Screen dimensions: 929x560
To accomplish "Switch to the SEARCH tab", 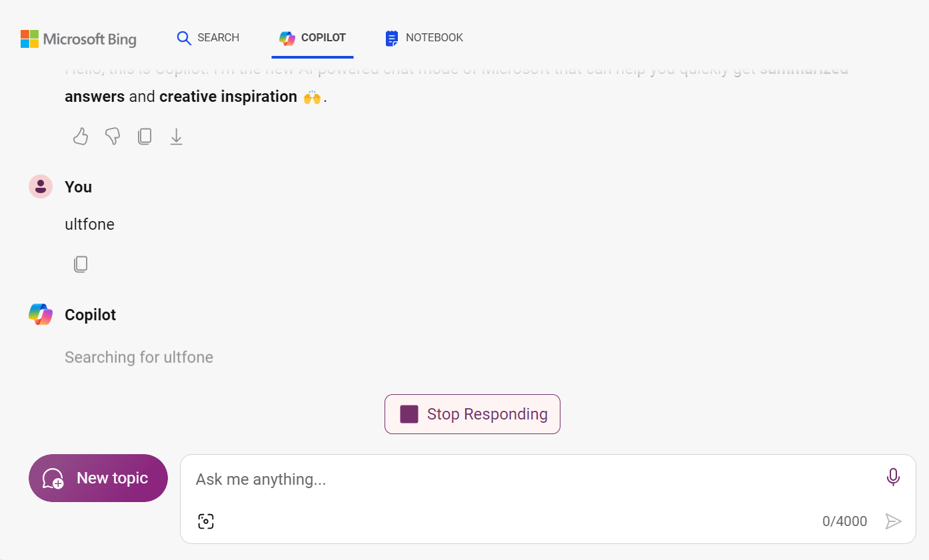I will click(x=208, y=38).
